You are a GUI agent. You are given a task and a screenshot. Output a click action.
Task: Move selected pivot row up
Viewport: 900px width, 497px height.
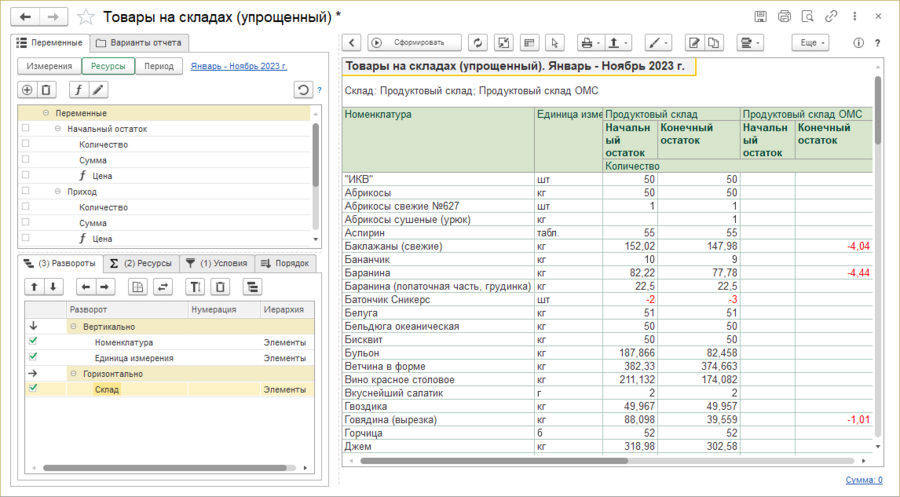point(32,287)
